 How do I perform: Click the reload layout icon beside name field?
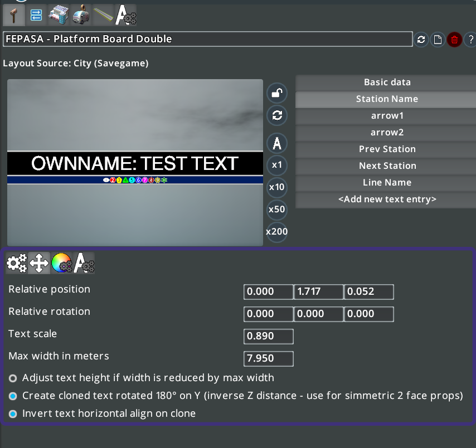[421, 40]
